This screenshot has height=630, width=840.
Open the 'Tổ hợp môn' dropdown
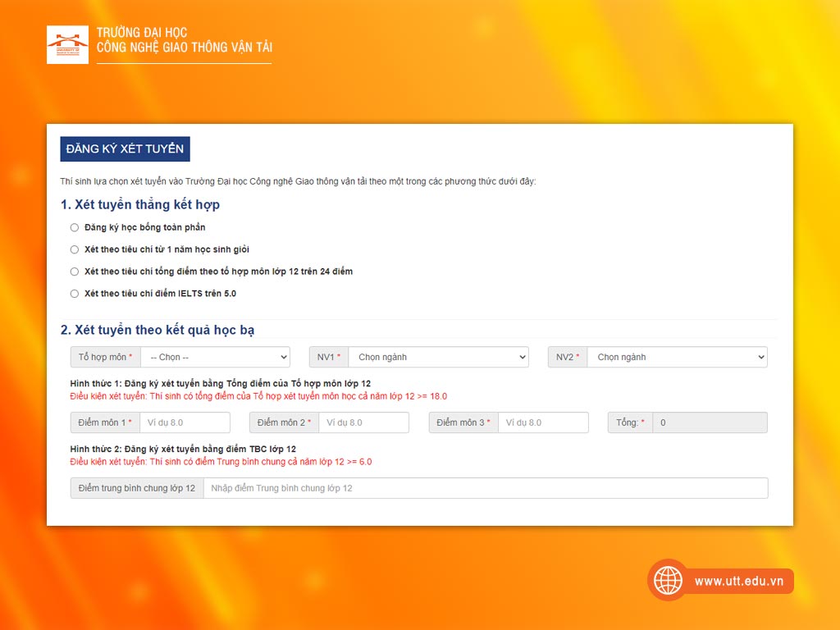[x=215, y=357]
